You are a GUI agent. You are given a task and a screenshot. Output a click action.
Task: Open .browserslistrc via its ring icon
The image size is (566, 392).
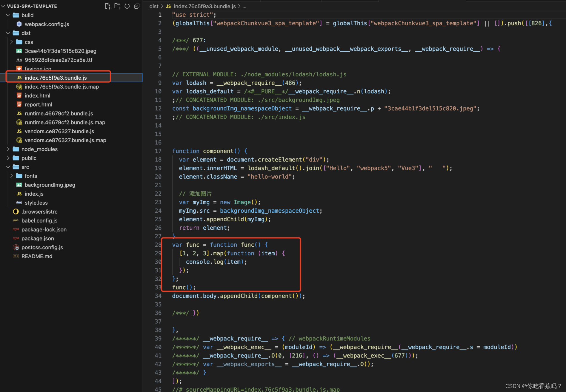coord(16,212)
